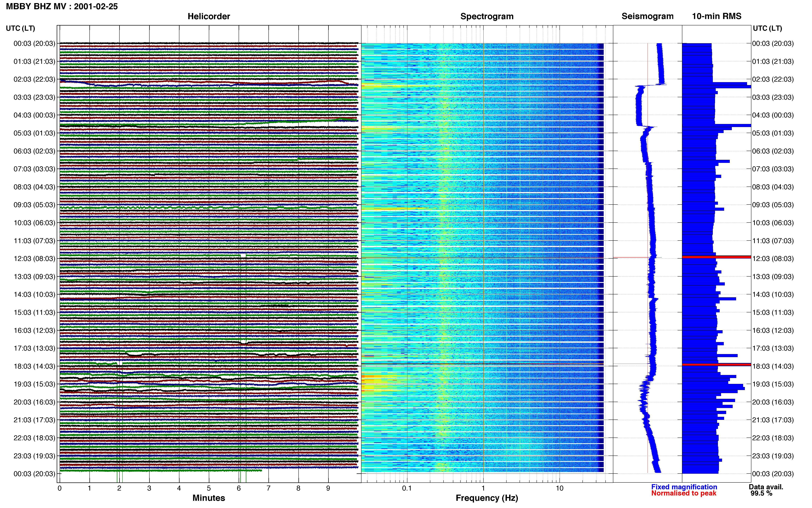Click the red RMS peak bar near 18:03

click(x=716, y=364)
